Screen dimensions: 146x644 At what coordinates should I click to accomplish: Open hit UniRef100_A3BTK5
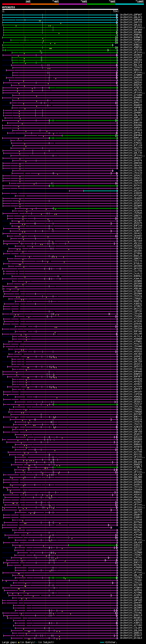click(x=131, y=620)
